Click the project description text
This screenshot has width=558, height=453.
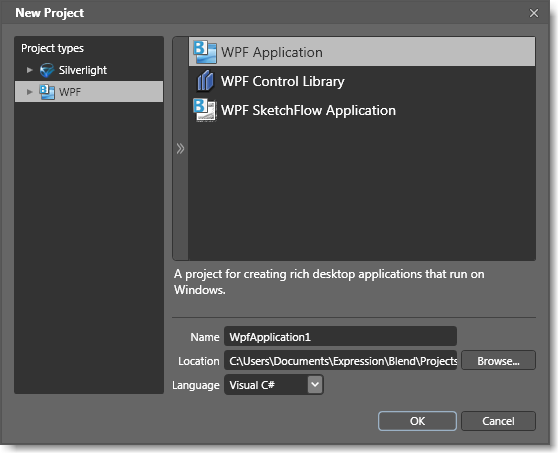coord(329,282)
